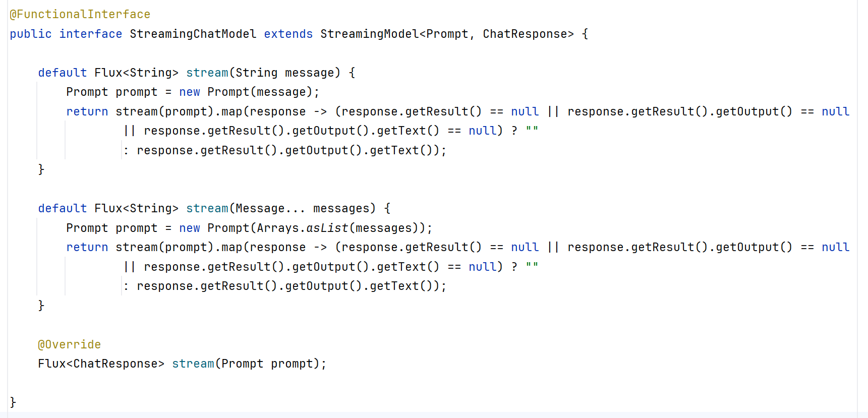Screen dimensions: 868x418
Task: Click the closing brace of the first stream method
Action: point(41,169)
